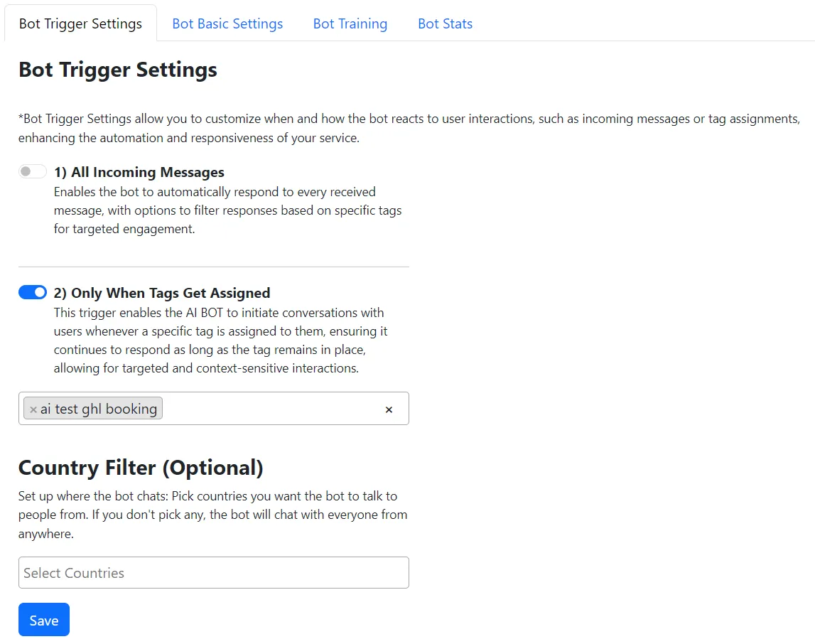The image size is (815, 644).
Task: Click empty area of tag selector field
Action: [x=270, y=409]
